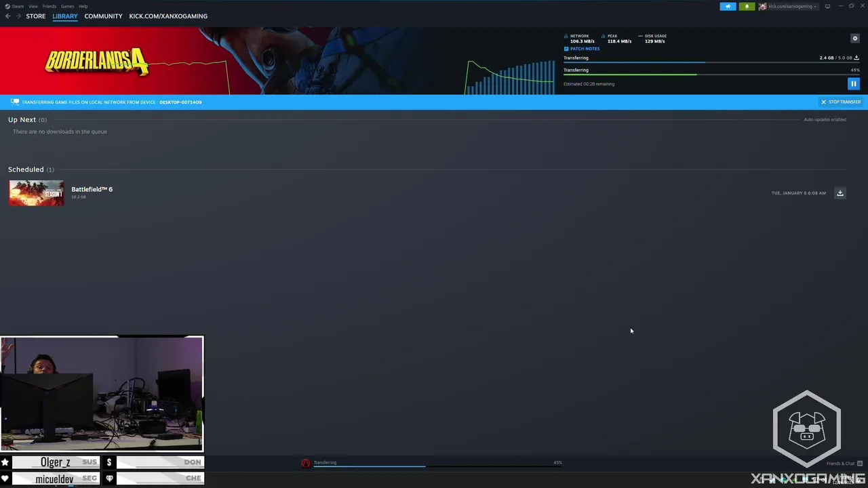Click the Up Next section header
Image resolution: width=868 pixels, height=488 pixels.
pos(27,120)
